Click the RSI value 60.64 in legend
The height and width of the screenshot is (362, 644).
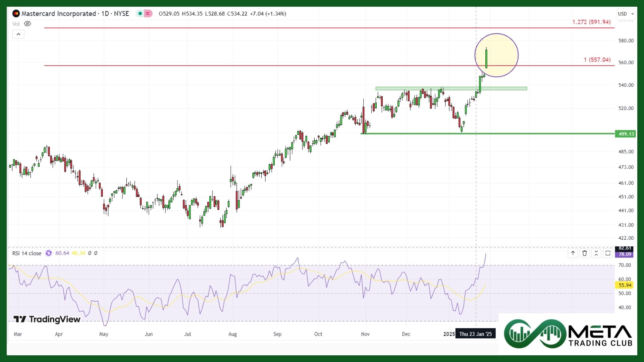(62, 253)
